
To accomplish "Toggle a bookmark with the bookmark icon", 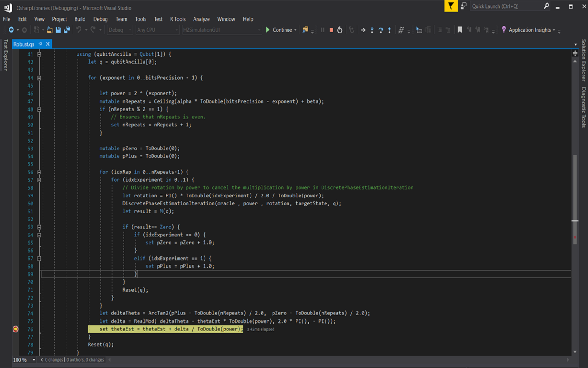I will pyautogui.click(x=460, y=30).
